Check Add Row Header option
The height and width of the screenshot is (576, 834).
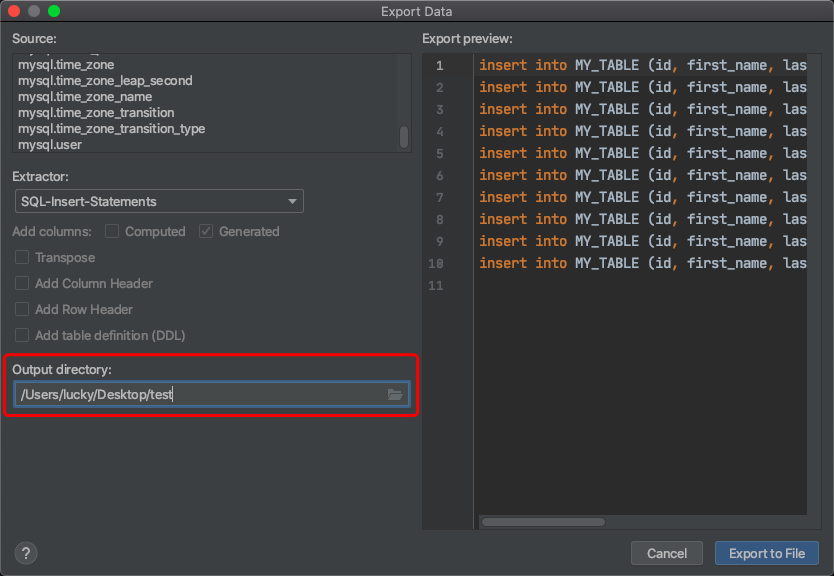[x=22, y=310]
